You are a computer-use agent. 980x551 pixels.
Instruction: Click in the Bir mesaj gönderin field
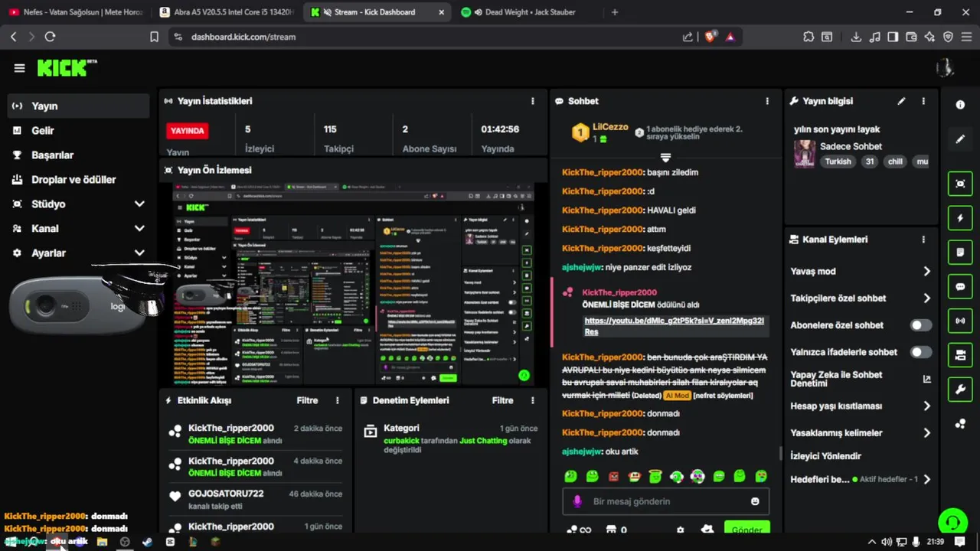pyautogui.click(x=665, y=501)
